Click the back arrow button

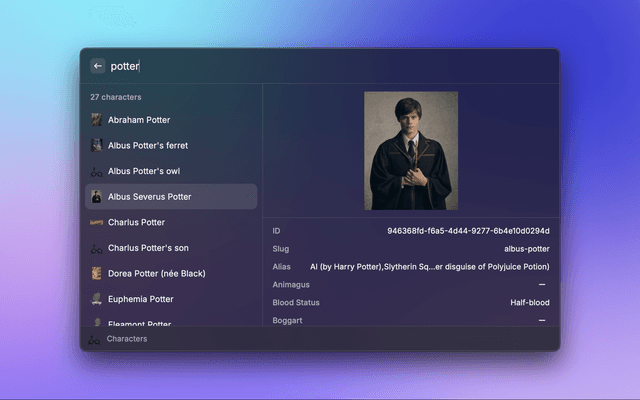click(97, 66)
